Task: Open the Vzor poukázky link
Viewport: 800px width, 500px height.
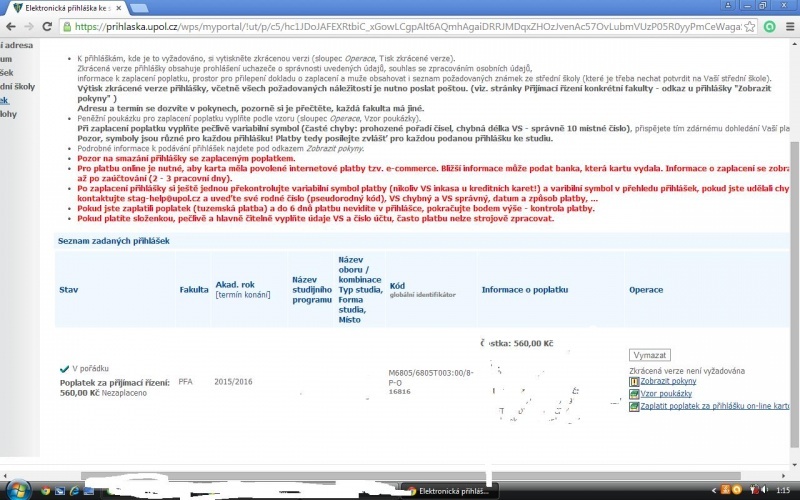Action: click(x=667, y=394)
